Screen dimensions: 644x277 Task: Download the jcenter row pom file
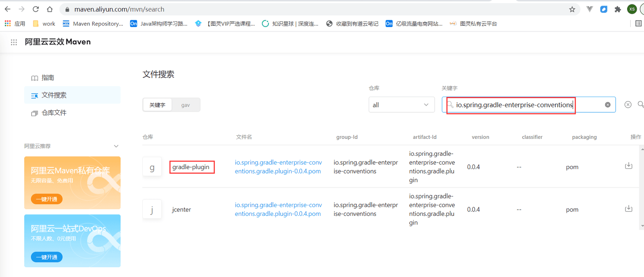click(628, 209)
